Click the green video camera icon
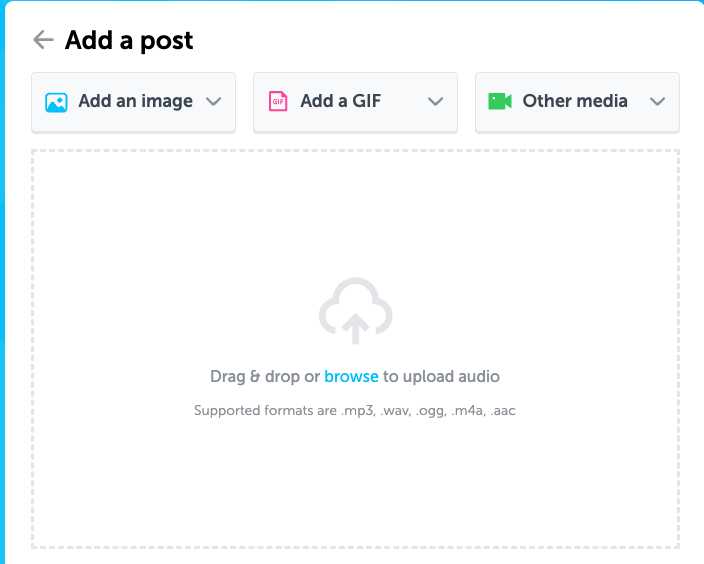This screenshot has height=564, width=704. click(500, 101)
